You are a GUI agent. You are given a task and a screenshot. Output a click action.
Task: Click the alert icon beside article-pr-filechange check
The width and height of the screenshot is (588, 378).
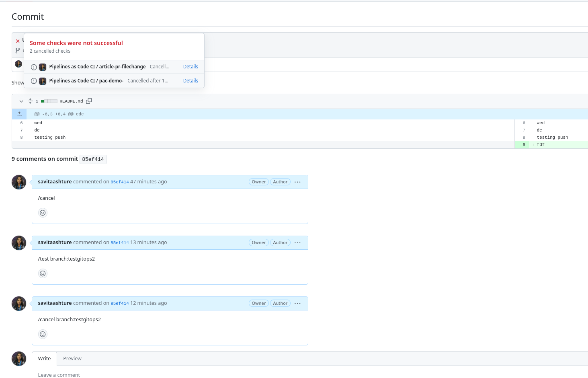(34, 67)
